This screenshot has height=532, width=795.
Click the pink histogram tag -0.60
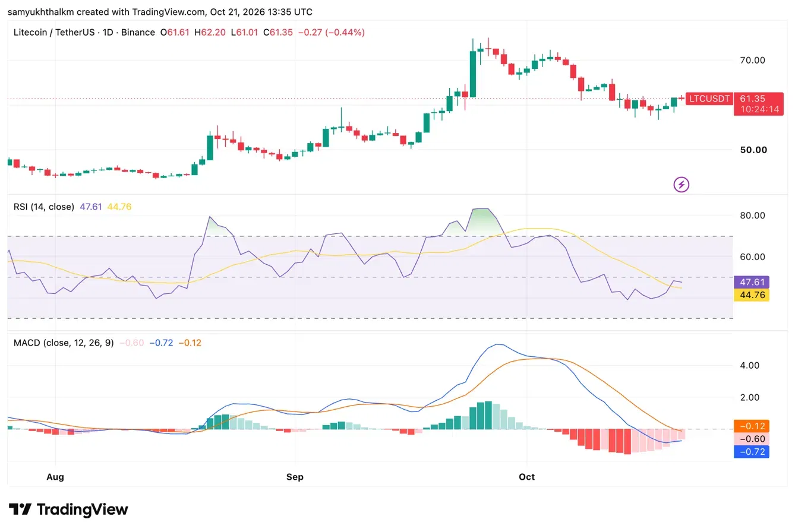pyautogui.click(x=752, y=439)
